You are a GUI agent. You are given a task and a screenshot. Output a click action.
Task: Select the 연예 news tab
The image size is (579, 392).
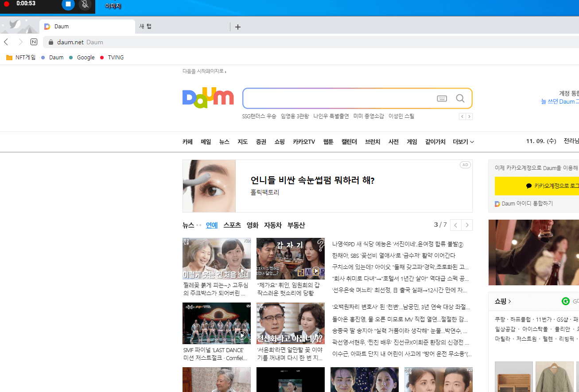pyautogui.click(x=212, y=225)
